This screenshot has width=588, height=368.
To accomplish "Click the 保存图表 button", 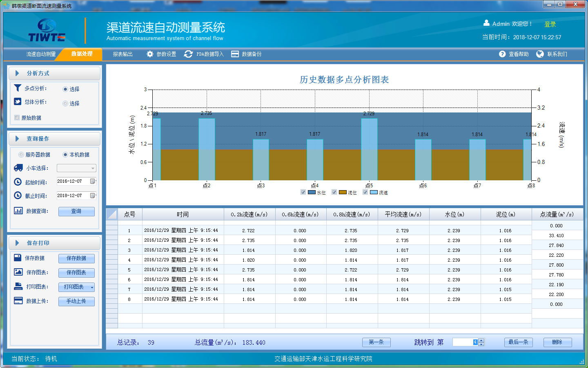I will tap(76, 273).
